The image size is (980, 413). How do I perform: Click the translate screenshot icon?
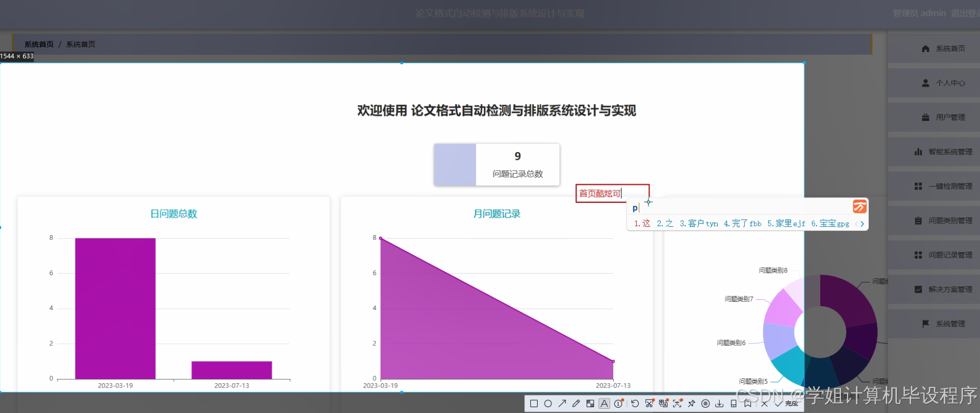tap(663, 403)
